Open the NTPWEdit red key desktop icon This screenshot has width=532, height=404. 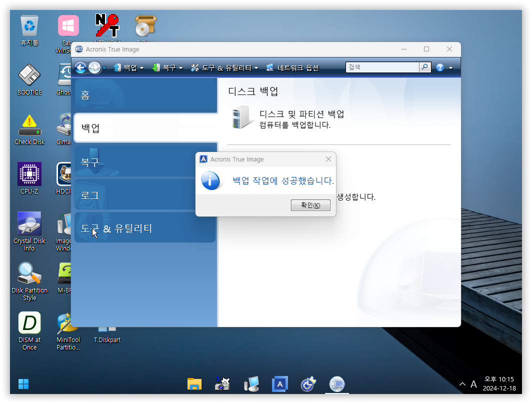(x=107, y=26)
